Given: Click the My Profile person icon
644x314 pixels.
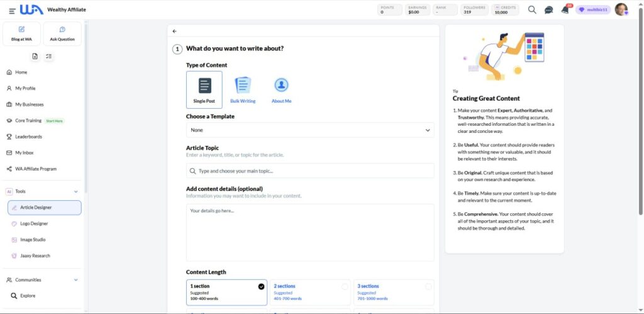Looking at the screenshot, I should (x=9, y=88).
